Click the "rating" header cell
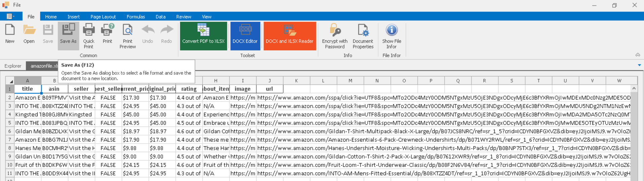This screenshot has height=181, width=644. coord(189,89)
